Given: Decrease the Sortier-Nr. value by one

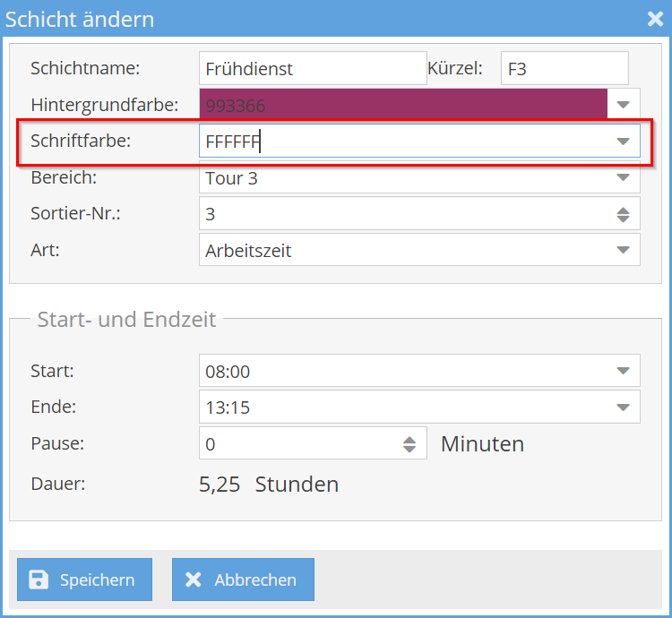Looking at the screenshot, I should (x=624, y=219).
